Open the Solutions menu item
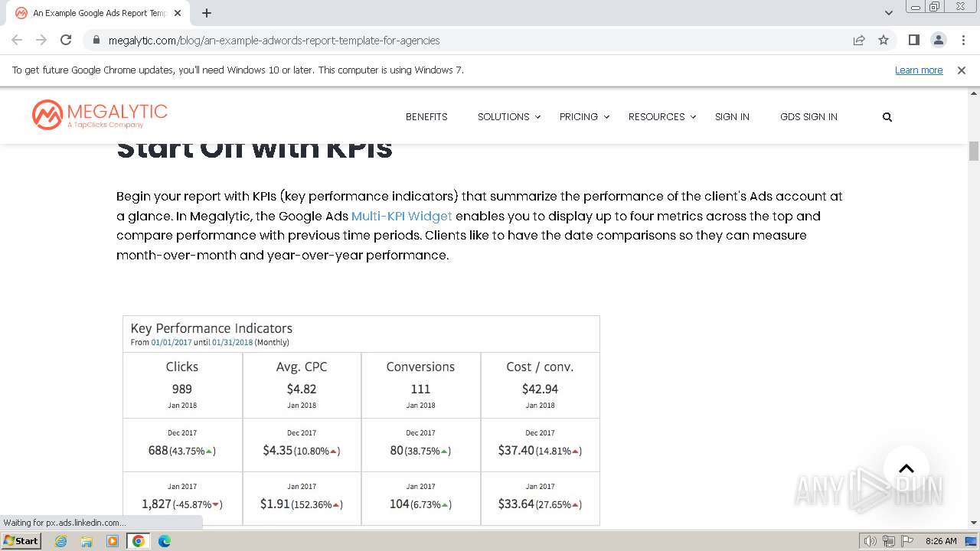The height and width of the screenshot is (551, 980). click(504, 117)
